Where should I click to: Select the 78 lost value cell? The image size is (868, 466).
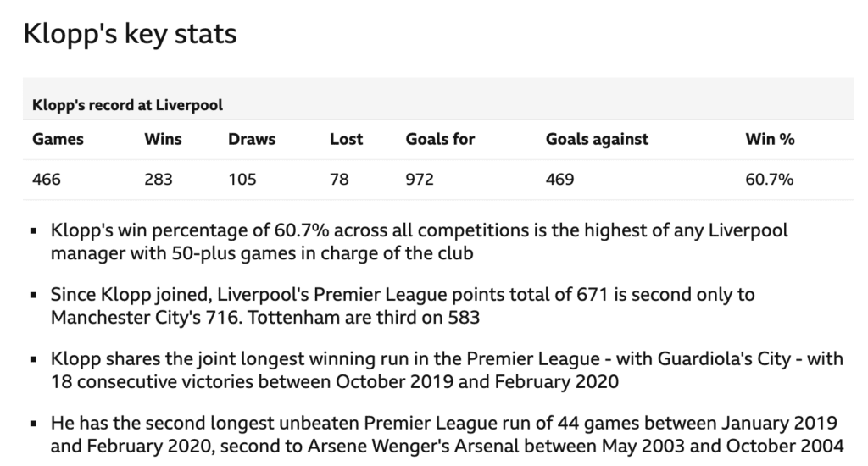[x=339, y=180]
